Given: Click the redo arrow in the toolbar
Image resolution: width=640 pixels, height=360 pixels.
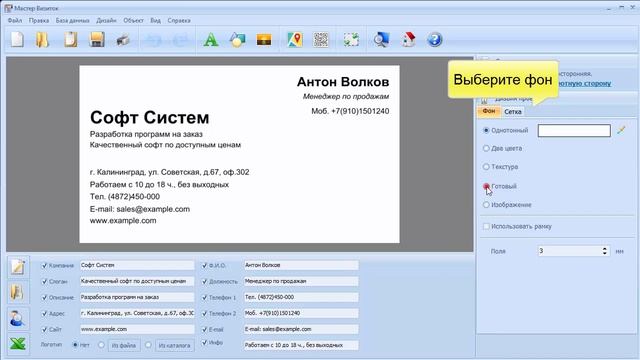Looking at the screenshot, I should 180,40.
